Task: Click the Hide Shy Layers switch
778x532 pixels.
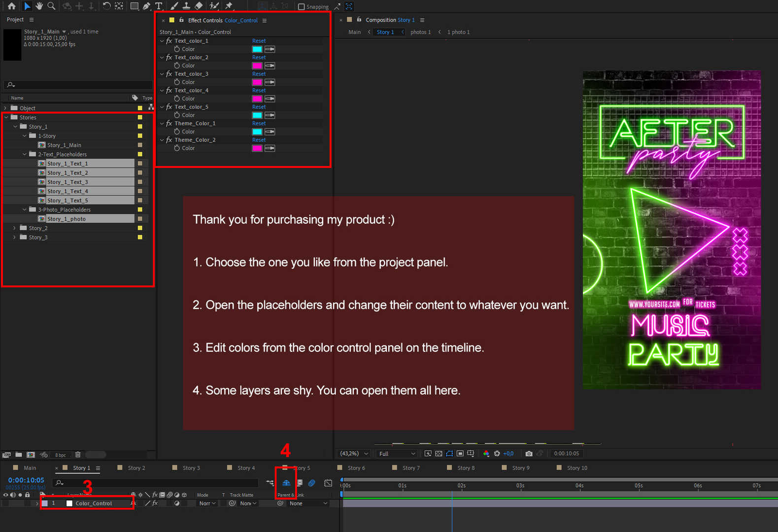Action: click(286, 483)
